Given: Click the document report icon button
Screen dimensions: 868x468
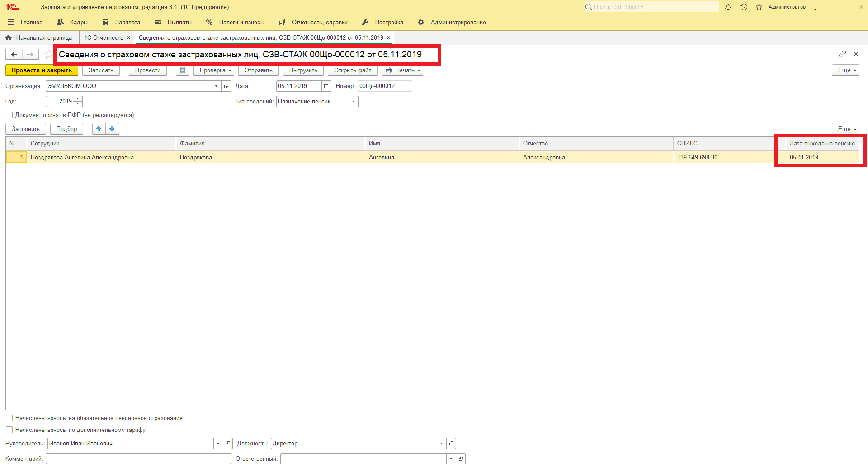Looking at the screenshot, I should (182, 70).
